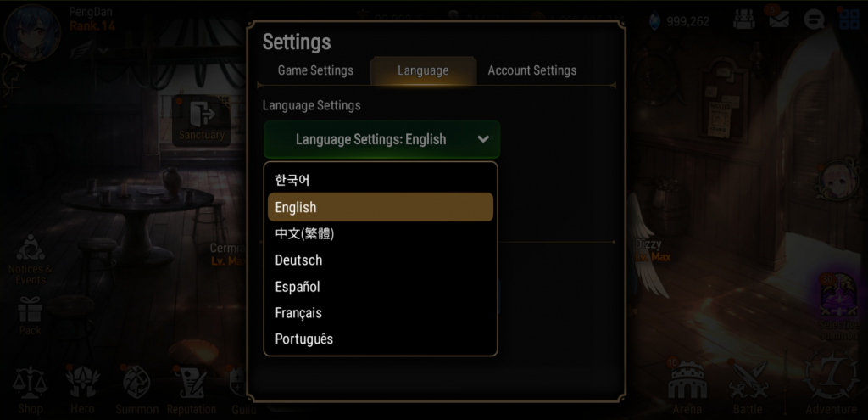The image size is (868, 420).
Task: Open the Reputation scroll icon
Action: tap(191, 383)
